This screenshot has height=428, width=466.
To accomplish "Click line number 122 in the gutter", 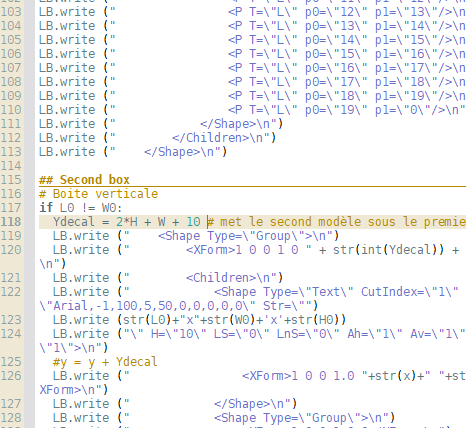I will [x=11, y=292].
